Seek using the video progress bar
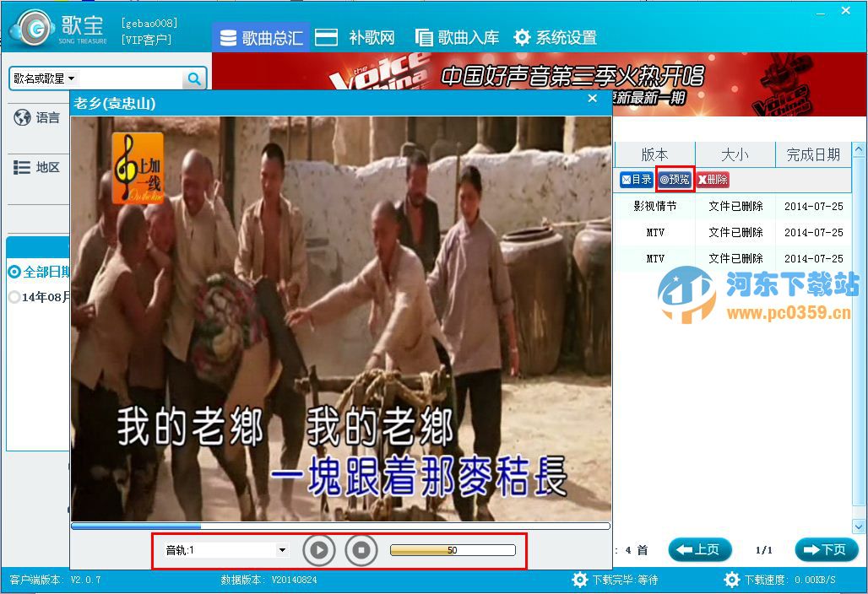 tap(340, 526)
